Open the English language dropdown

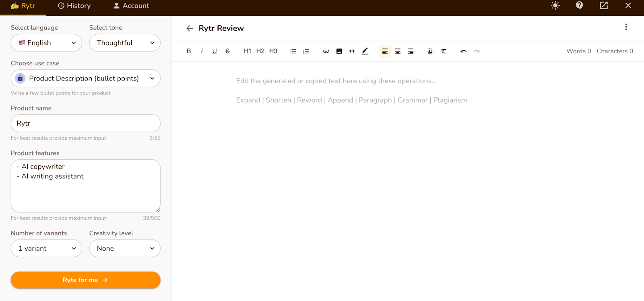(46, 43)
